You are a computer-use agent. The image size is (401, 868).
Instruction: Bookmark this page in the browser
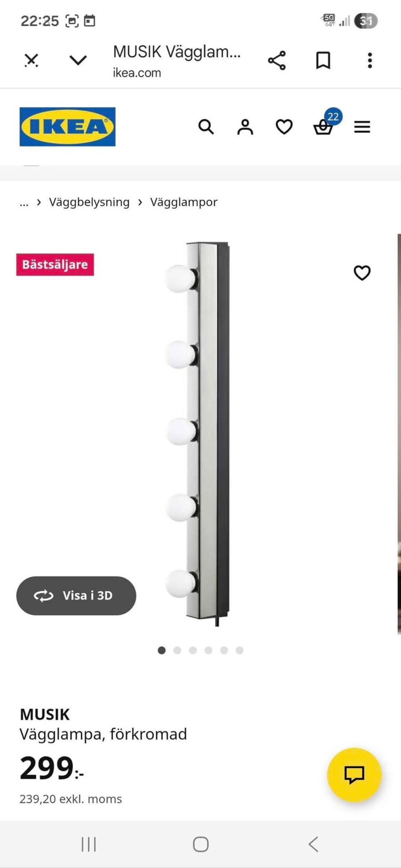click(x=323, y=61)
